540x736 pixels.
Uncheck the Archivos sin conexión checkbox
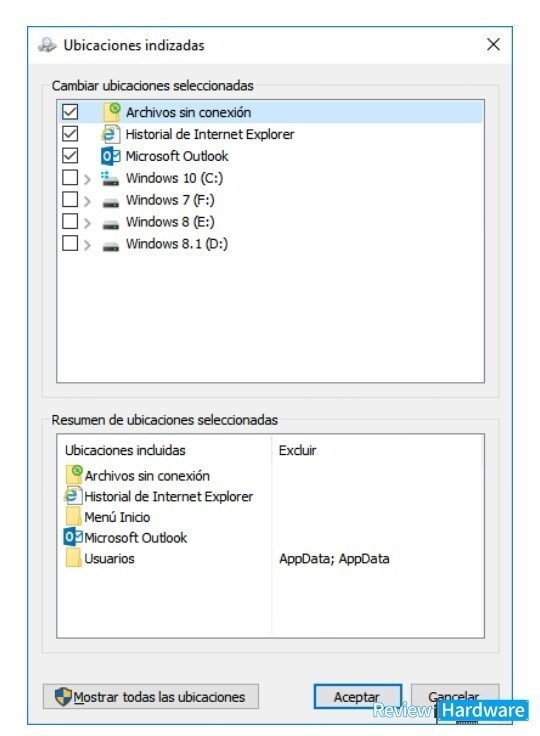click(70, 112)
